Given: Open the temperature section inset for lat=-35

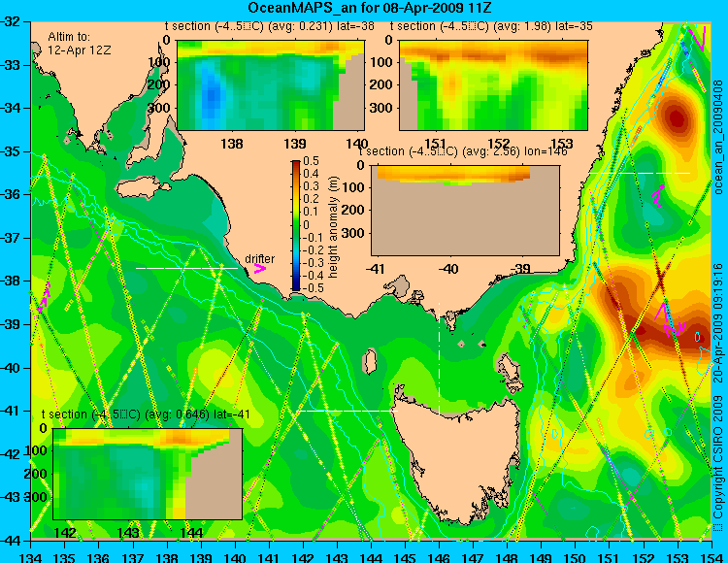Looking at the screenshot, I should pos(493,85).
